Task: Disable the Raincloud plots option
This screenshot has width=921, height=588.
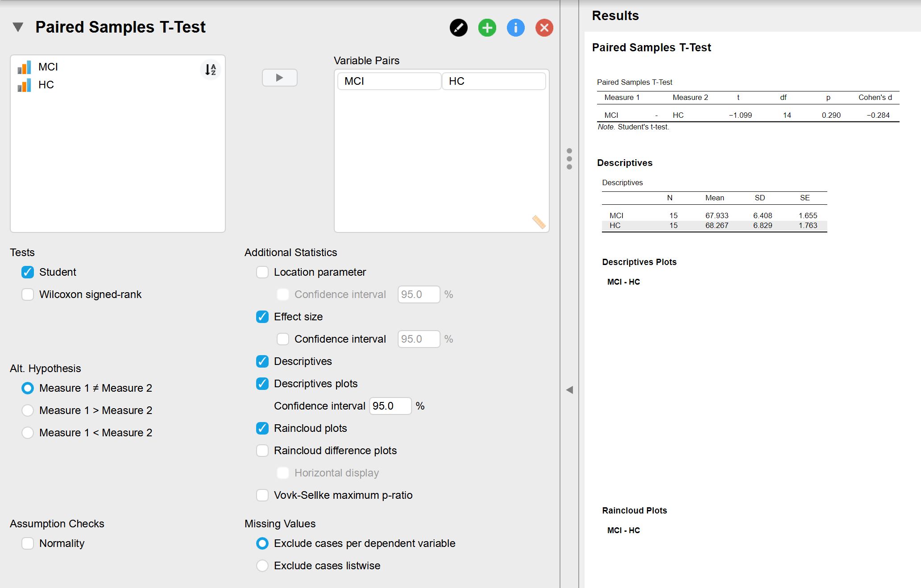Action: pos(262,428)
